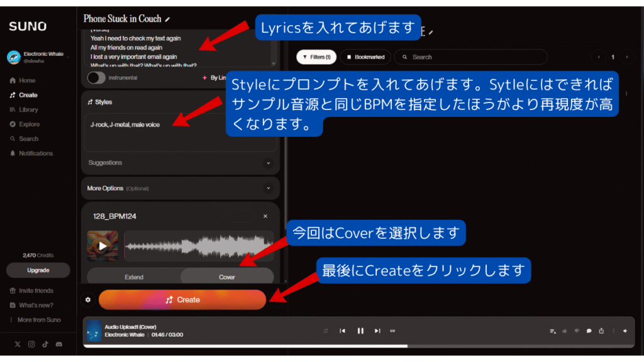Select Create in the sidebar
644x362 pixels.
coord(24,95)
